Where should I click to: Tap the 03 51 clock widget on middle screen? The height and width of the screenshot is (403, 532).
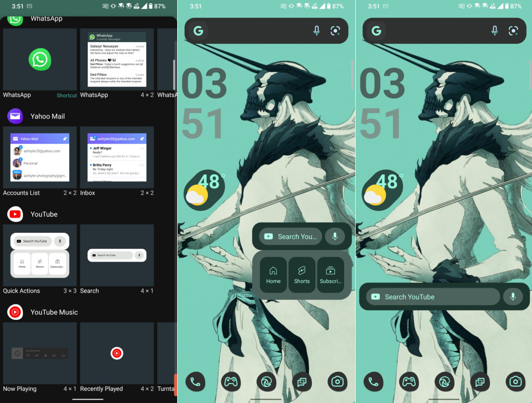pyautogui.click(x=204, y=103)
